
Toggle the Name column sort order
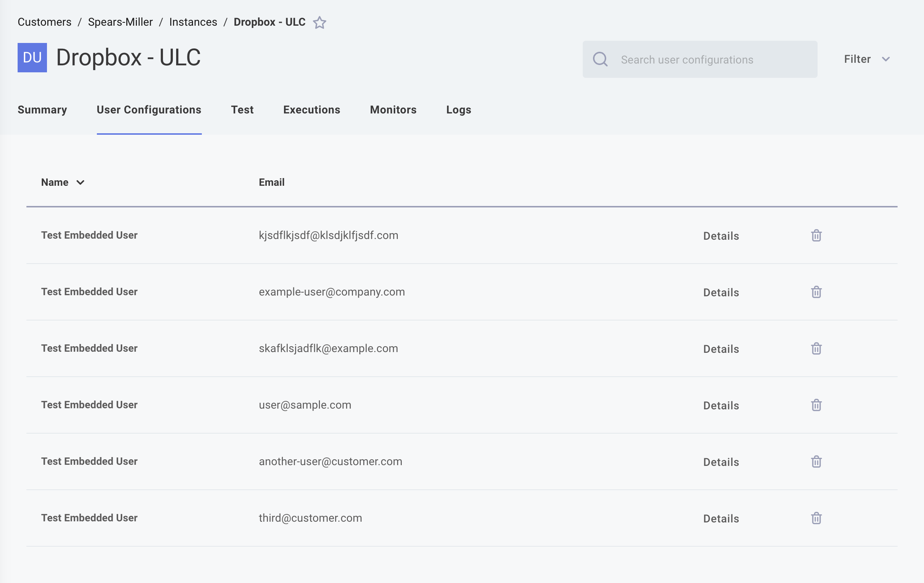click(x=80, y=183)
